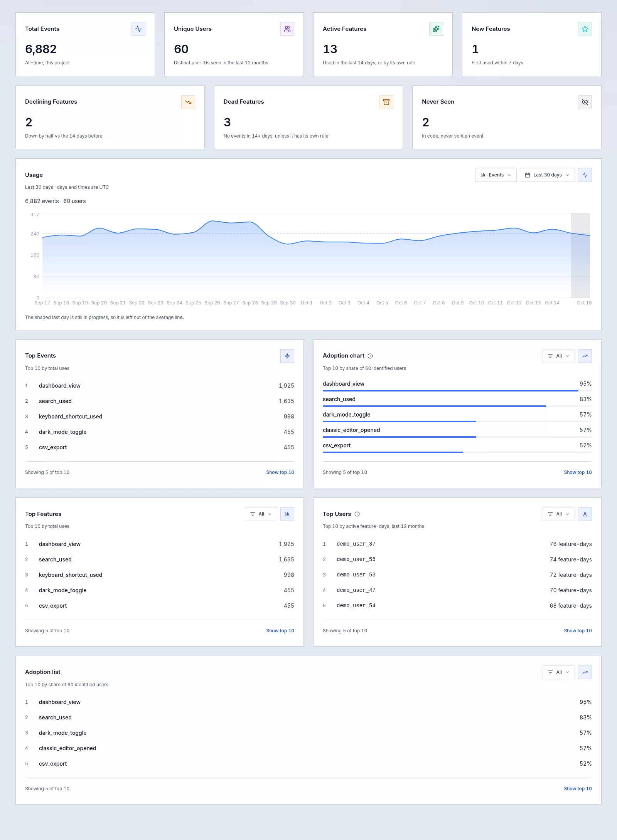This screenshot has height=840, width=617.
Task: Click the 6,882 events · 60 users summary
Action: (56, 201)
